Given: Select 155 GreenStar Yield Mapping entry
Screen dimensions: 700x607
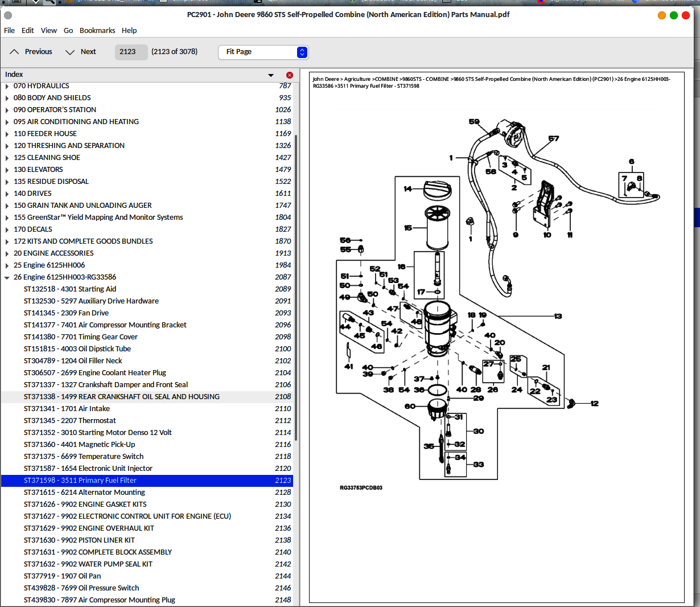Looking at the screenshot, I should (147, 218).
